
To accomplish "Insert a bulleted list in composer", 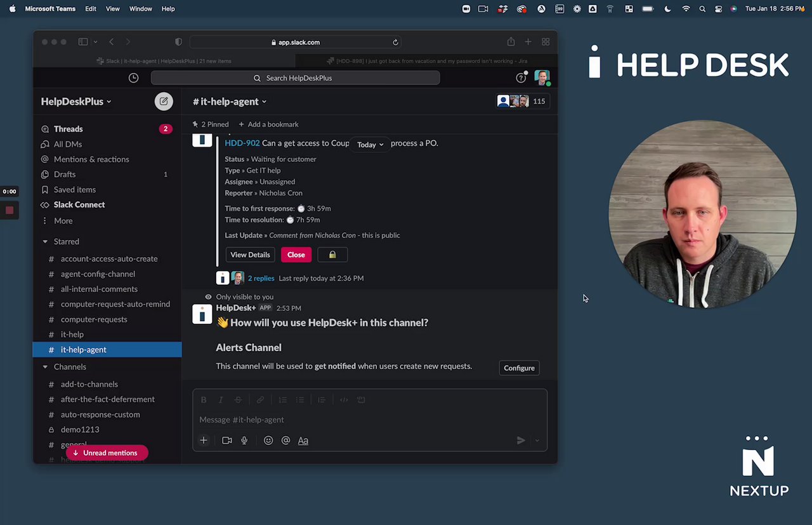I will point(300,400).
